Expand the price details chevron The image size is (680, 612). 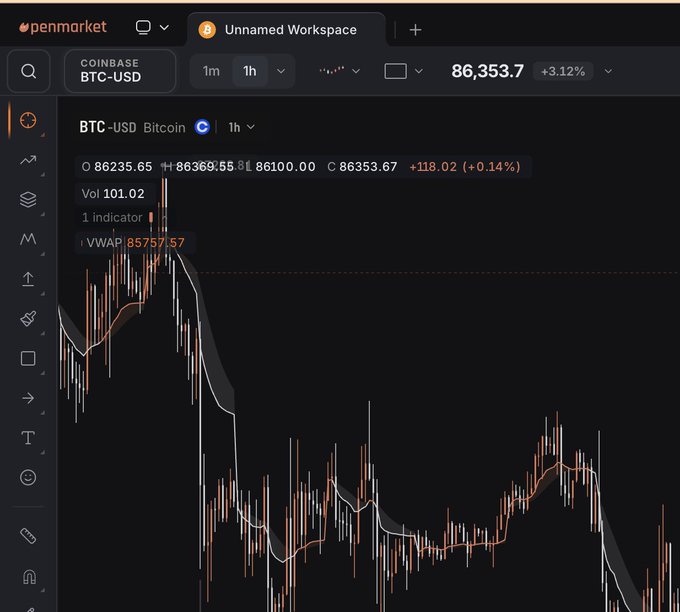(x=608, y=71)
